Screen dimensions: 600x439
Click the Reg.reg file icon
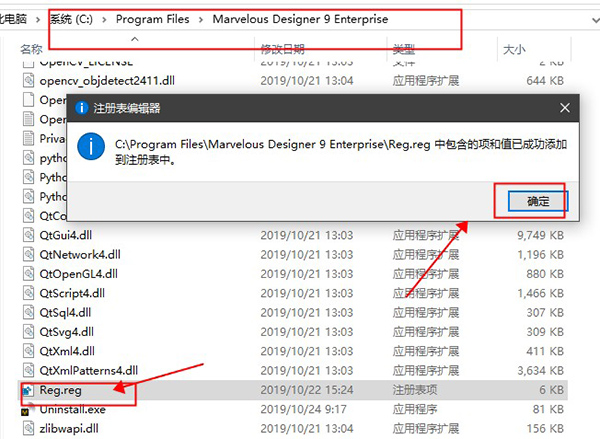click(28, 390)
